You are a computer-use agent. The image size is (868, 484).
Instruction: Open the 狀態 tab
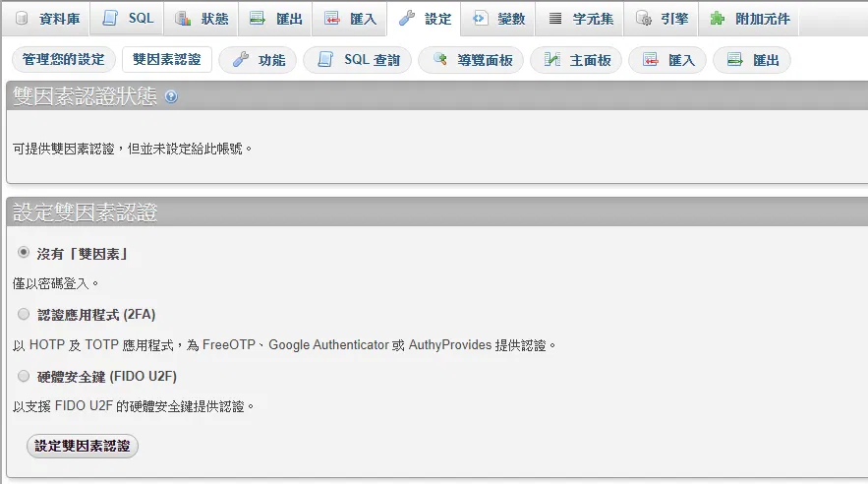[x=202, y=19]
